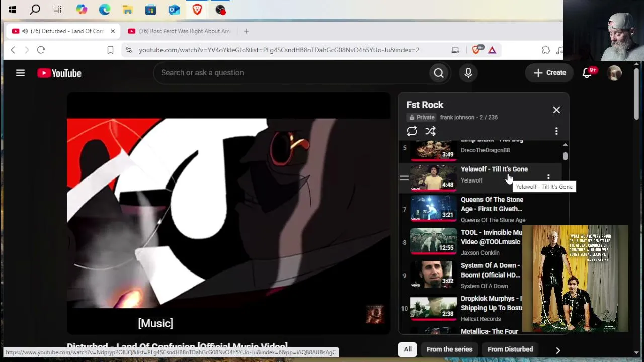Open the Brave Shields lion icon
The image size is (644, 362).
coord(476,50)
